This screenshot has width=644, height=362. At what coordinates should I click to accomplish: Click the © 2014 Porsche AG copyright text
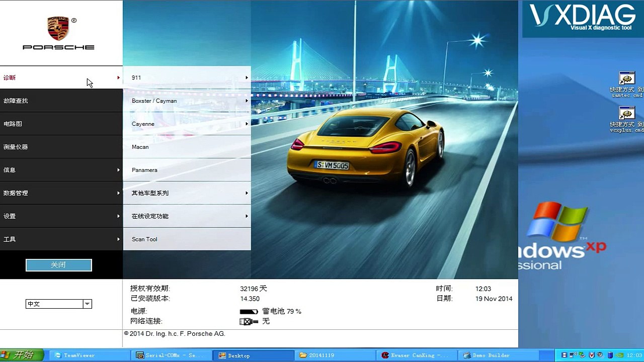(175, 334)
